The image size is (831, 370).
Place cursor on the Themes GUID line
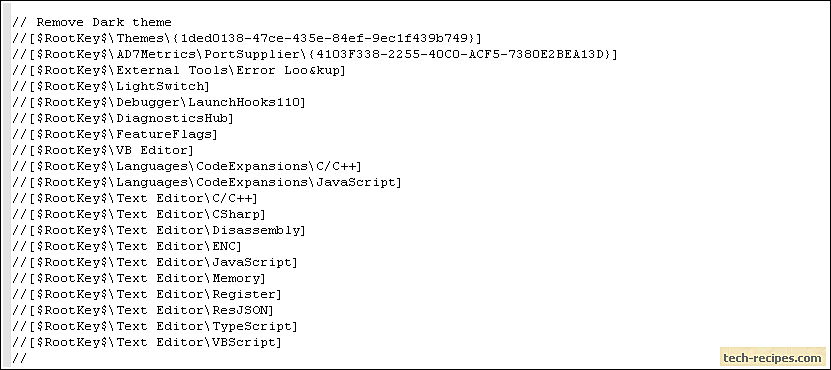(x=247, y=38)
